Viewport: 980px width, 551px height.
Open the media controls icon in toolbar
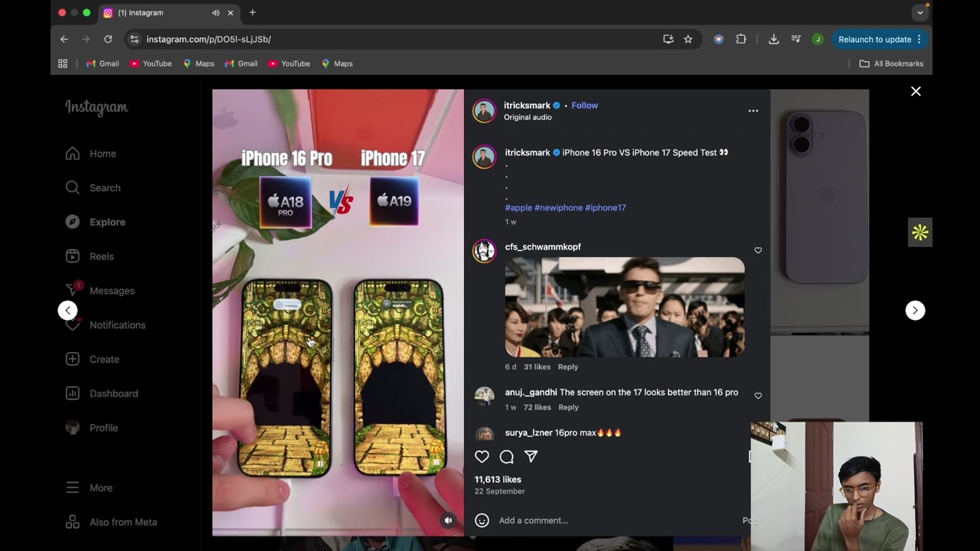[x=795, y=39]
